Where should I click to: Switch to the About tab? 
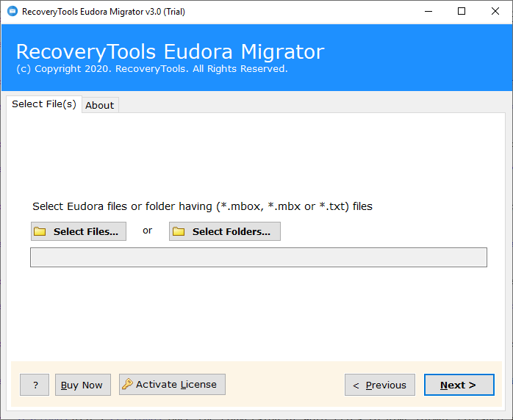(100, 105)
